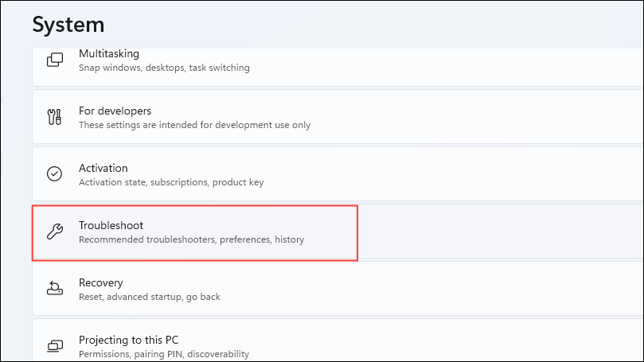Click 'These settings are intended for development use only'
Screen dimensions: 644x362
pyautogui.click(x=194, y=125)
